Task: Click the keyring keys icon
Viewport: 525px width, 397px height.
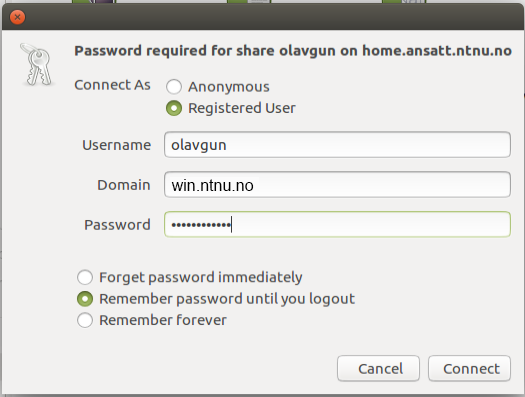Action: (x=37, y=64)
